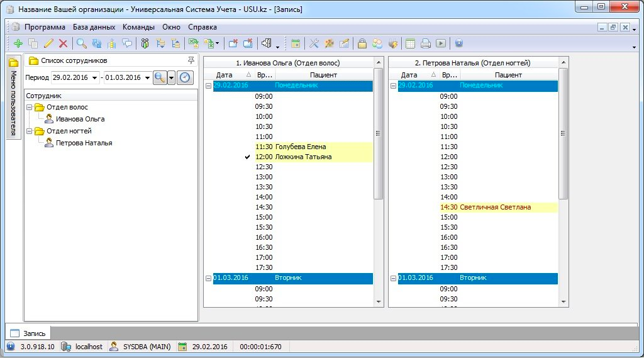The height and width of the screenshot is (358, 644).
Task: Click the printer icon
Action: 426,43
